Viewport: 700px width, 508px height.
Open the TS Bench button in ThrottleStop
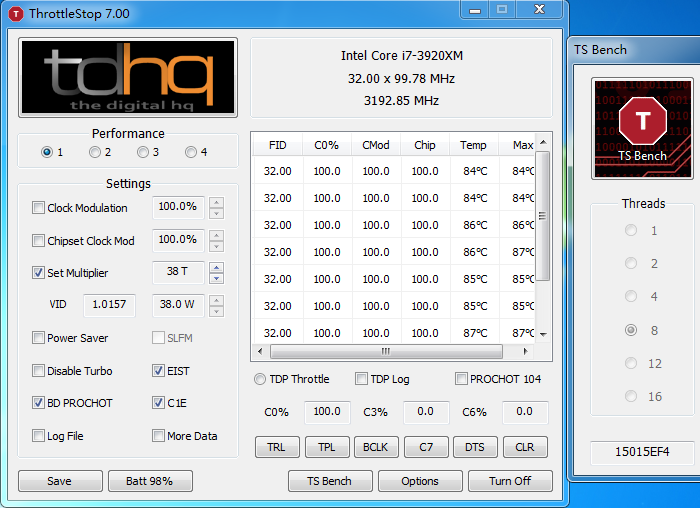click(x=330, y=481)
